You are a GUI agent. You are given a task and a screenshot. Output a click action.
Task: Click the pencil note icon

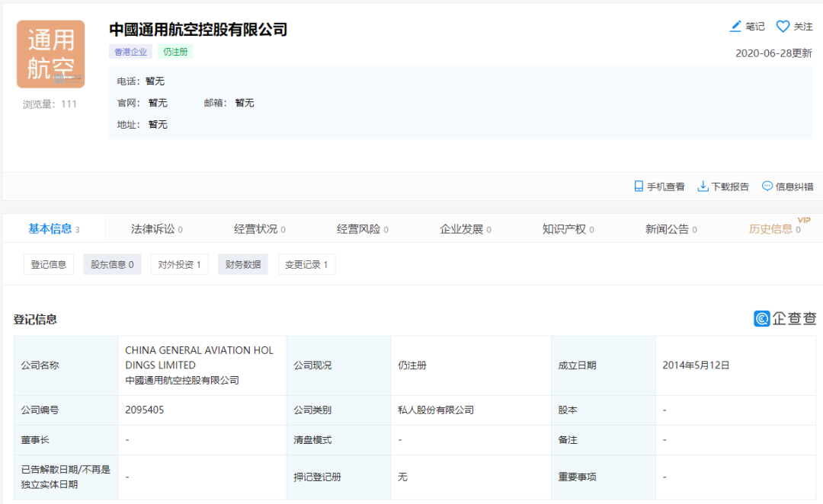point(736,26)
